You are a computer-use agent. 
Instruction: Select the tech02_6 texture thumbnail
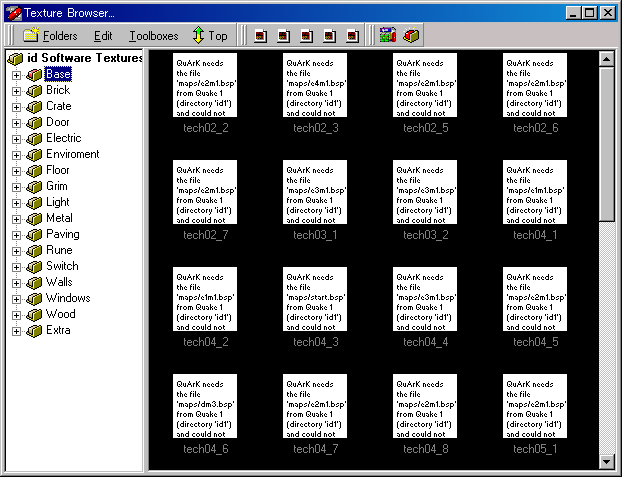pos(535,85)
